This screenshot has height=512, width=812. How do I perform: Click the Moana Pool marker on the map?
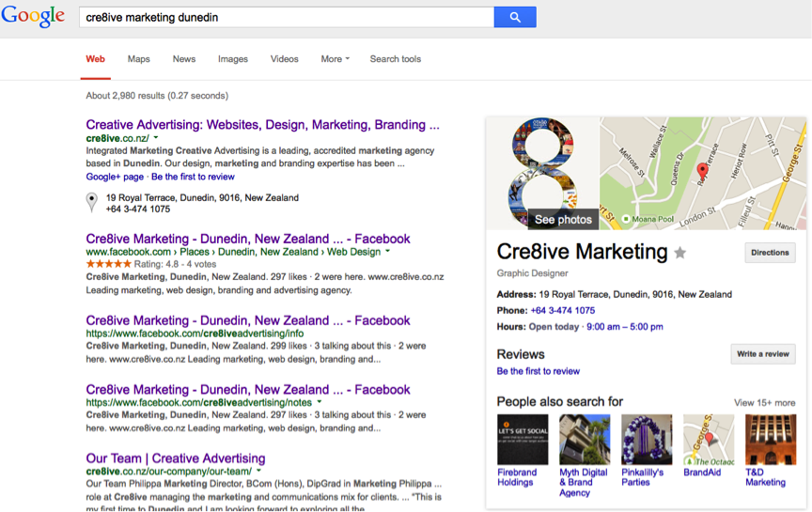pyautogui.click(x=626, y=219)
